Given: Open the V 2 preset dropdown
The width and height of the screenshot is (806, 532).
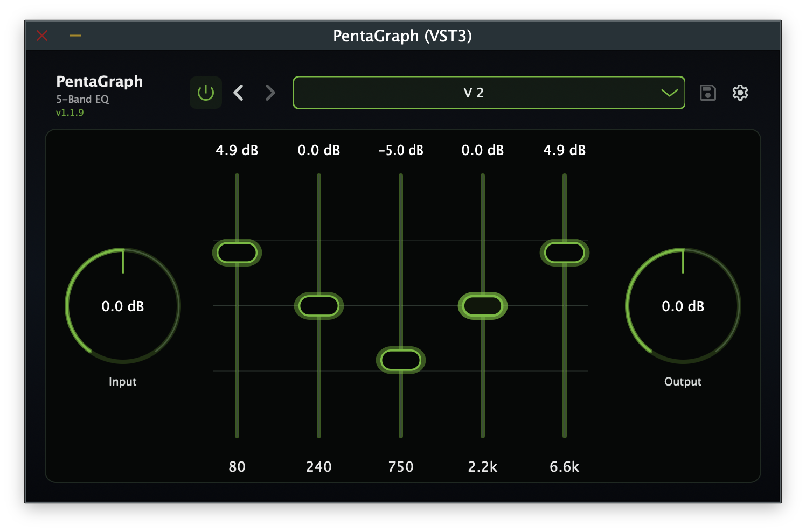Looking at the screenshot, I should coord(473,93).
